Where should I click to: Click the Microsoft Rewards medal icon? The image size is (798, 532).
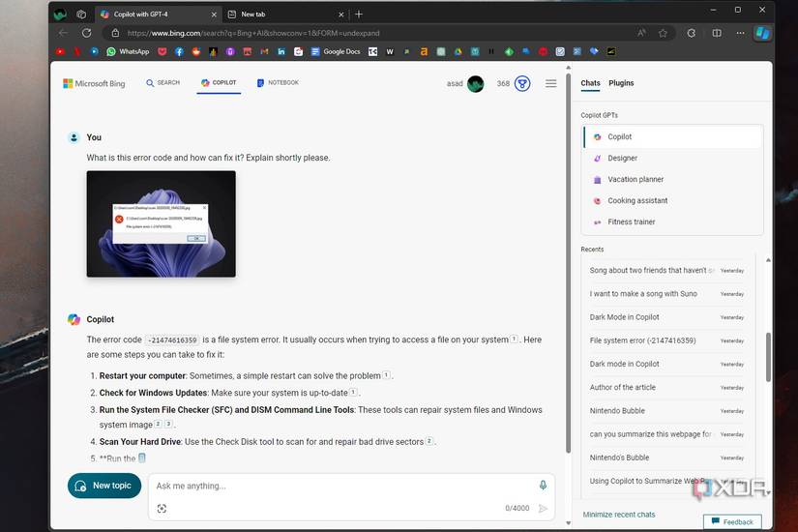click(522, 83)
